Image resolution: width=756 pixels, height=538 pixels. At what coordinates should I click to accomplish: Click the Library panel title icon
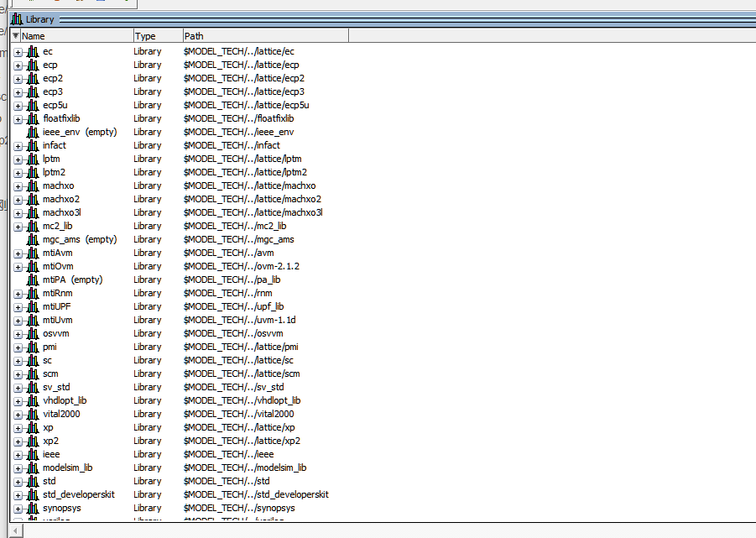click(x=17, y=19)
